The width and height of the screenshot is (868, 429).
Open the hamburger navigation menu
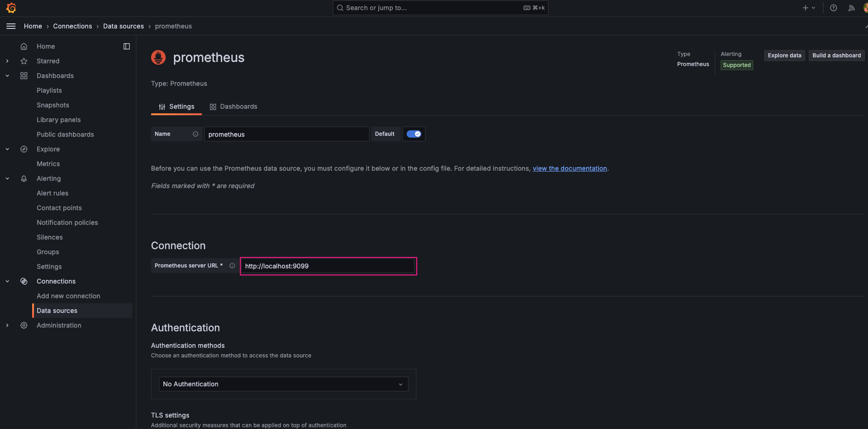[11, 26]
